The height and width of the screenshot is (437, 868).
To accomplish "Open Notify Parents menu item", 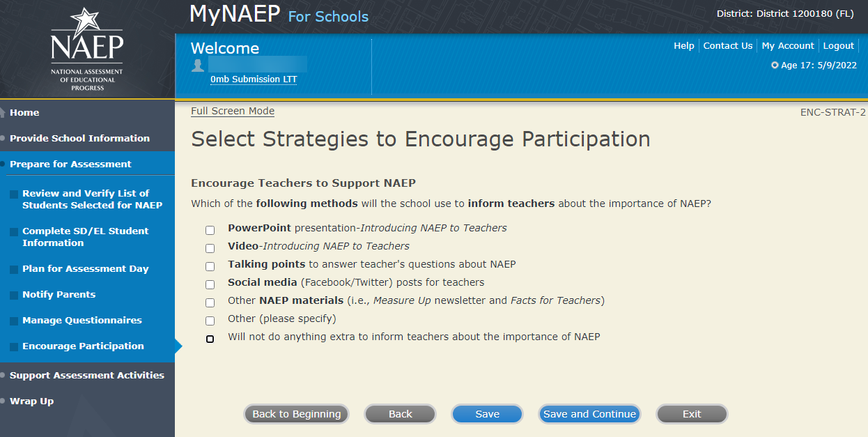I will tap(59, 294).
